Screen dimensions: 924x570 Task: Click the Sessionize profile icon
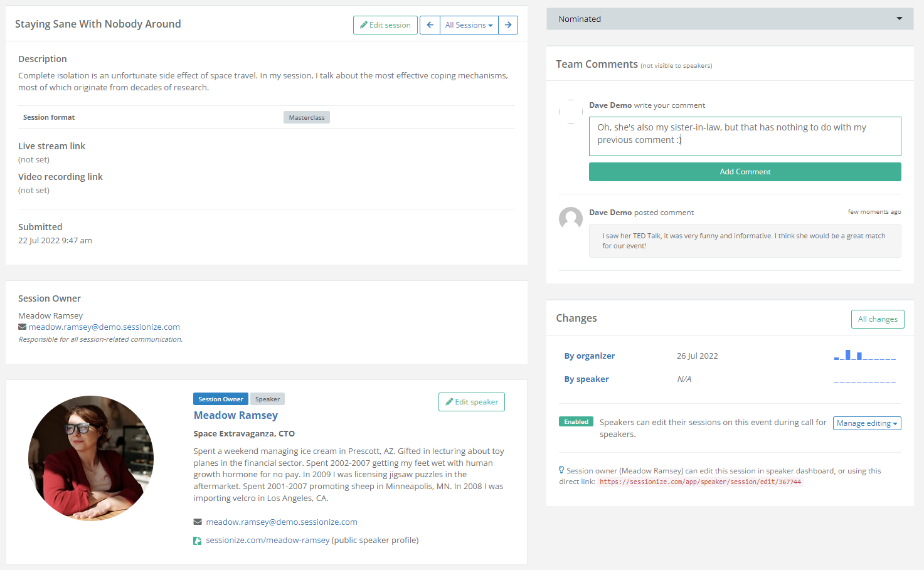pyautogui.click(x=198, y=541)
